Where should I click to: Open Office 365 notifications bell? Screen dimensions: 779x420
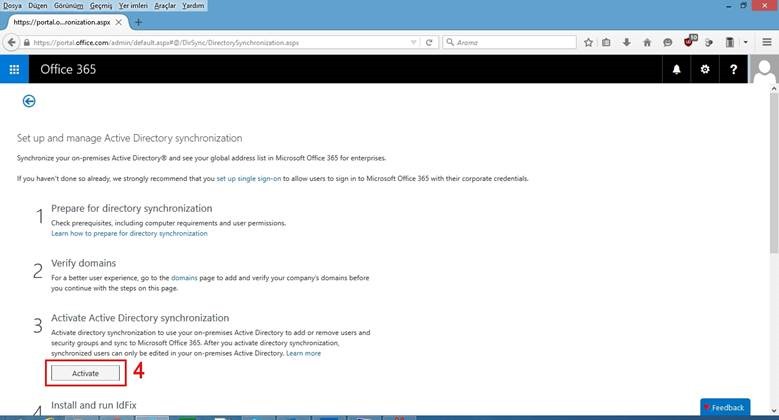676,70
